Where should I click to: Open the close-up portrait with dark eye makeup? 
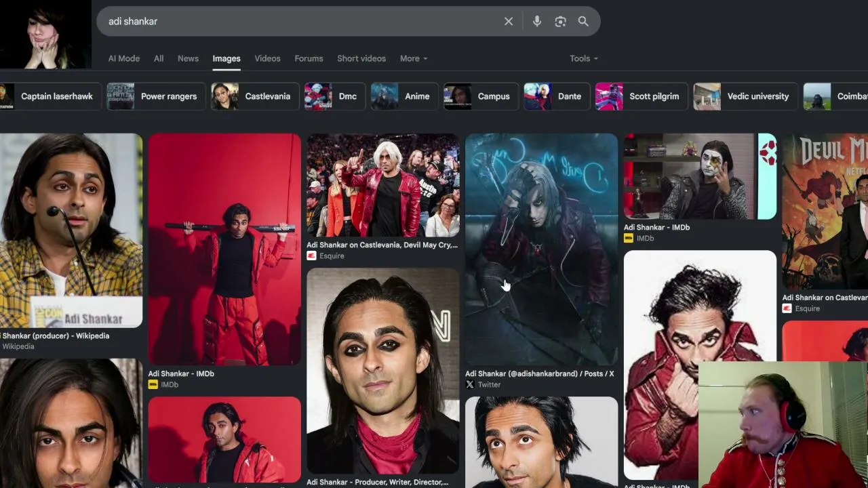383,371
